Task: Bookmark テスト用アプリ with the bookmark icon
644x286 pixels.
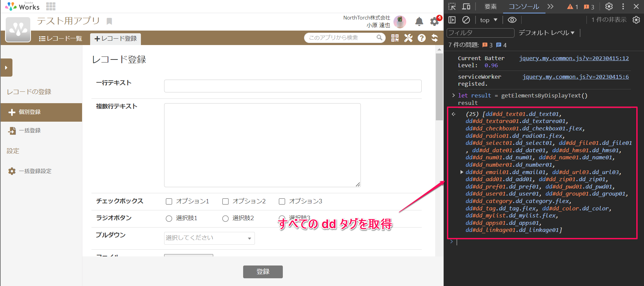Action: click(x=109, y=22)
